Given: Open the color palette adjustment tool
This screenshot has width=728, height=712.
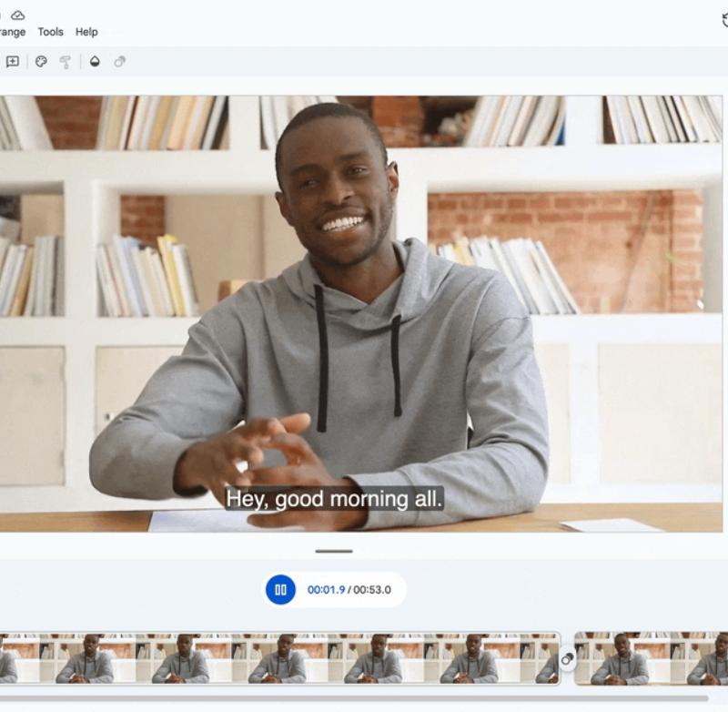Looking at the screenshot, I should pyautogui.click(x=42, y=63).
